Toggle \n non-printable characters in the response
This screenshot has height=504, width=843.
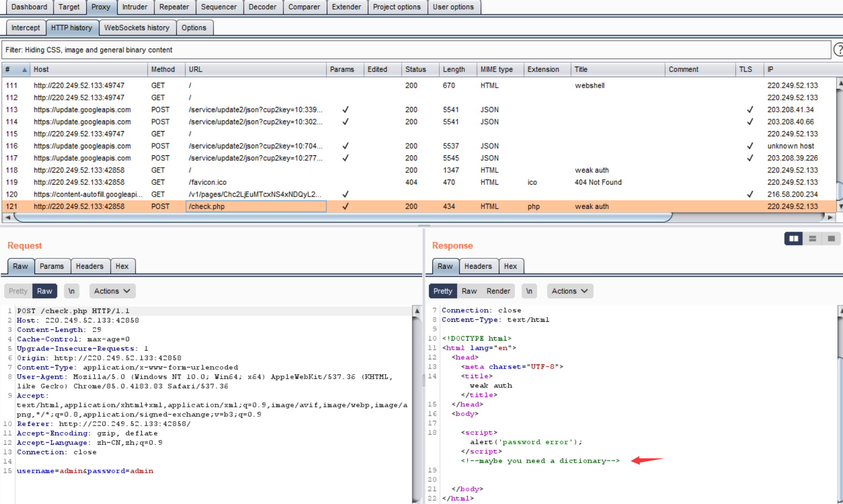pos(529,291)
